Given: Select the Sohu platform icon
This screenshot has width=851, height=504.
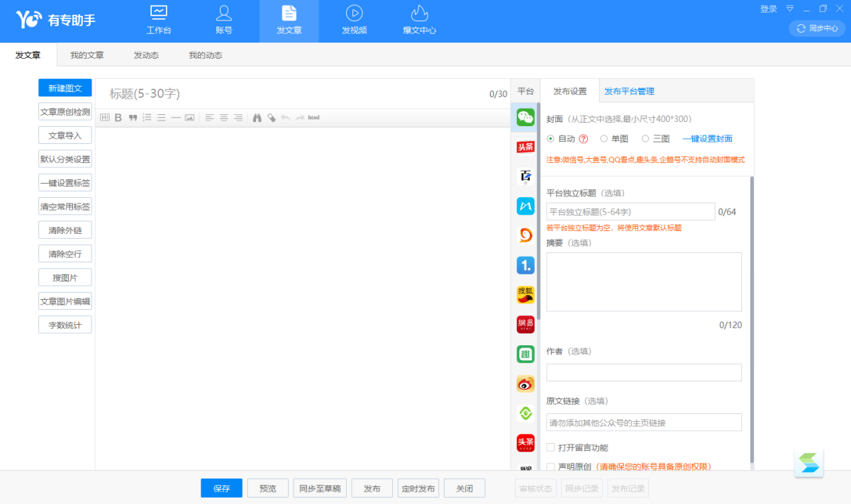Looking at the screenshot, I should [525, 295].
